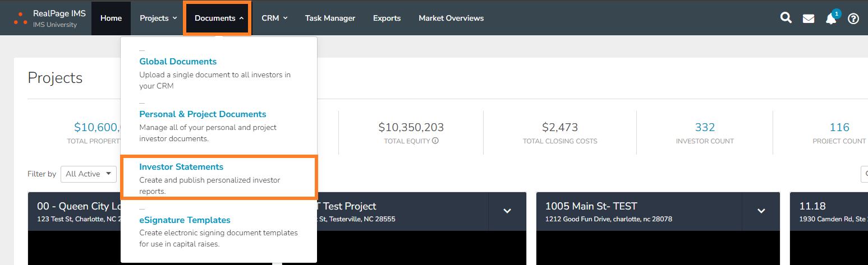Collapse the Documents menu
Viewport: 868px width, 265px height.
point(219,18)
